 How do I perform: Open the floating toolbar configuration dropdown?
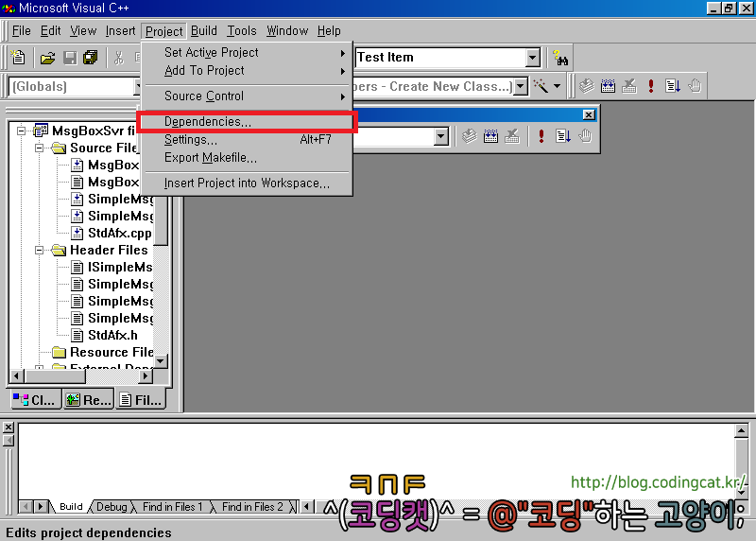click(440, 136)
